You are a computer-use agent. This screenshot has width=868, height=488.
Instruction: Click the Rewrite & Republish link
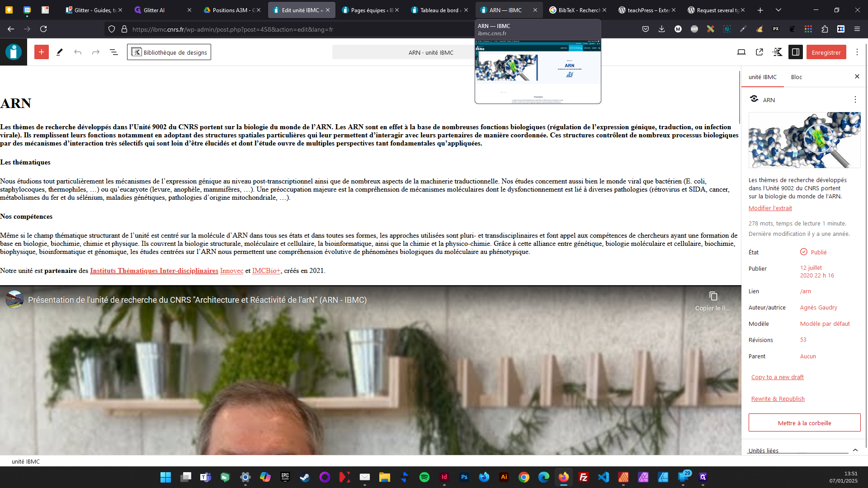(x=778, y=399)
